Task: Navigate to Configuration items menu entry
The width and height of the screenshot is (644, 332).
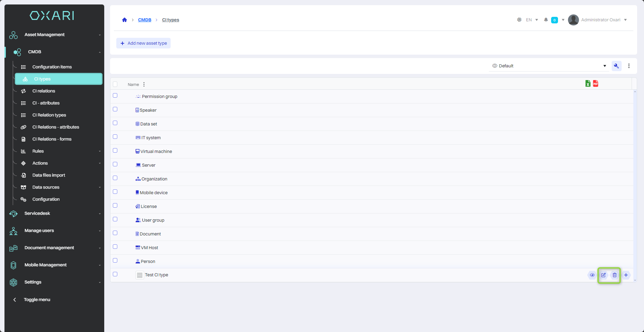Action: 52,67
